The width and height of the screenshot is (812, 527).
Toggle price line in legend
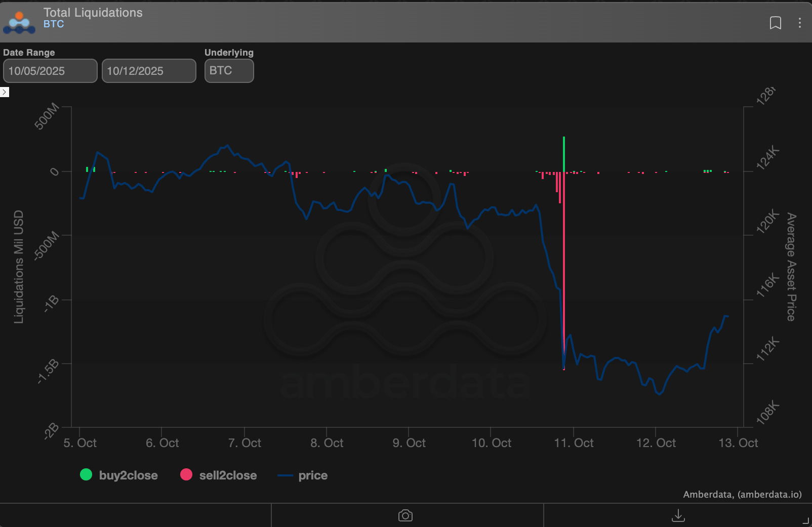click(x=303, y=475)
